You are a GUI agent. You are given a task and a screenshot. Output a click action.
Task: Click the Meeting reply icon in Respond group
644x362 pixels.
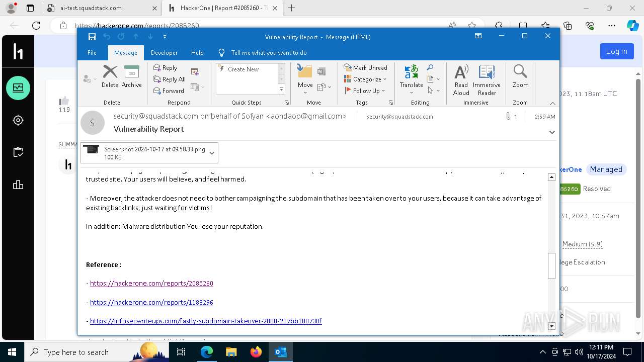[195, 71]
